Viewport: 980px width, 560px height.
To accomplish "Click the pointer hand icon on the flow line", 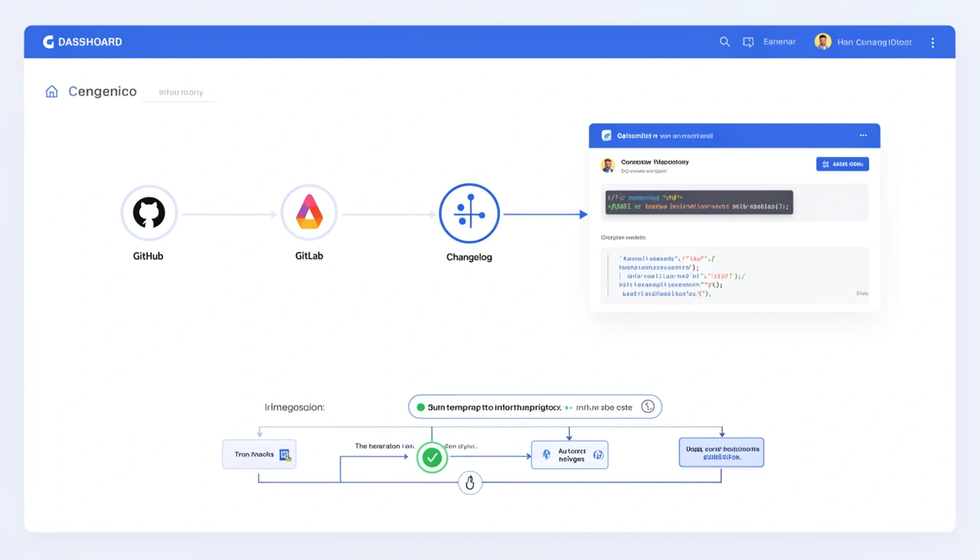I will click(x=470, y=483).
